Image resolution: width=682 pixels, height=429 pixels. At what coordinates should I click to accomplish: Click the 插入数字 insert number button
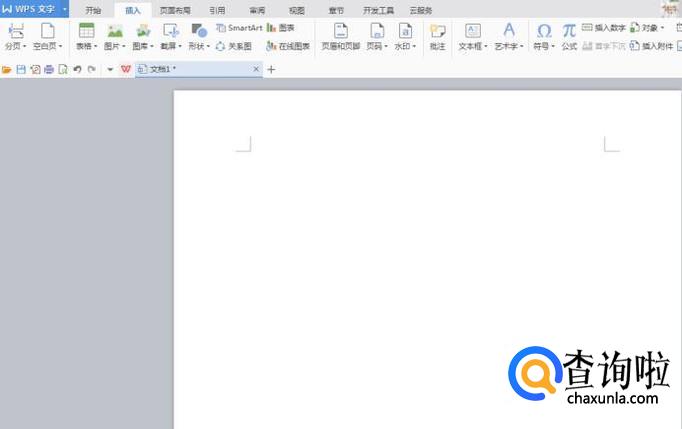tap(604, 28)
